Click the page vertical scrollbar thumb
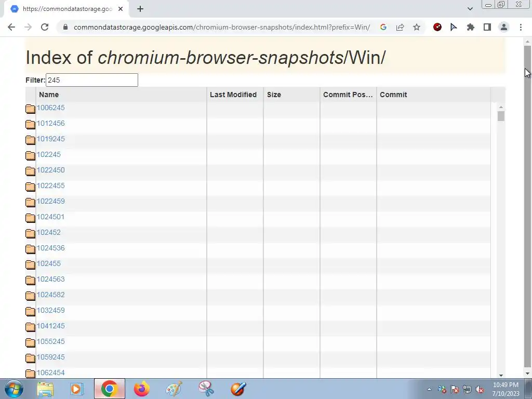 (527, 206)
